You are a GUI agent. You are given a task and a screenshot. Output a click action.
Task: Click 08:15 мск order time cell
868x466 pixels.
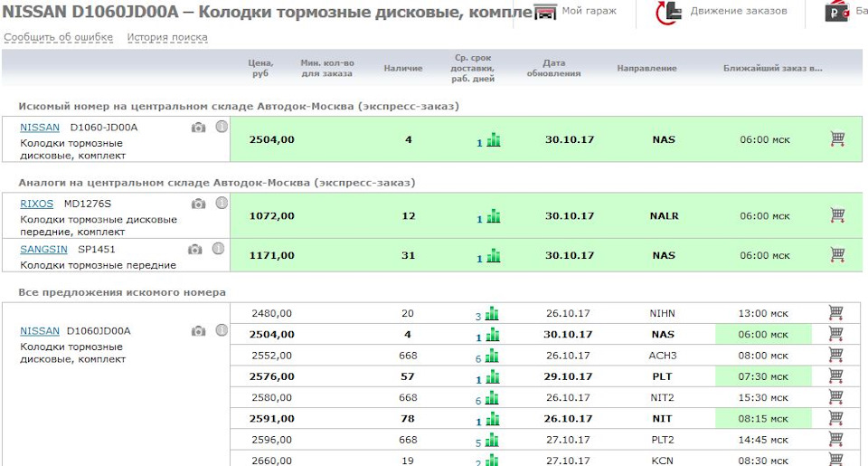tap(763, 419)
